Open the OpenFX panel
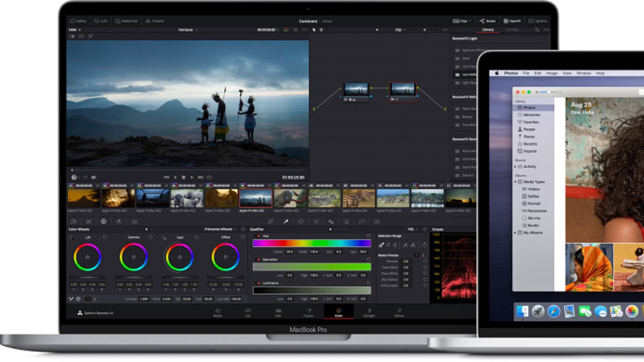Viewport: 644px width, 362px height. pyautogui.click(x=512, y=21)
